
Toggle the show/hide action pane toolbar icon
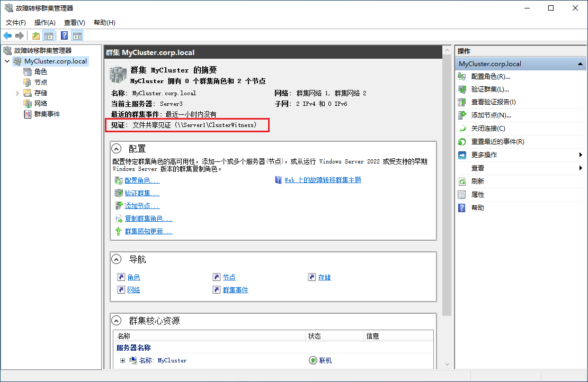[x=77, y=35]
